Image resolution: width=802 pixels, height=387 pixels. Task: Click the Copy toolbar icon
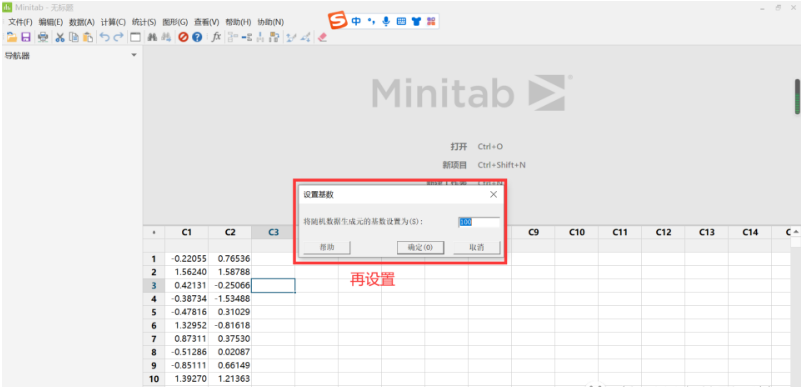(74, 37)
